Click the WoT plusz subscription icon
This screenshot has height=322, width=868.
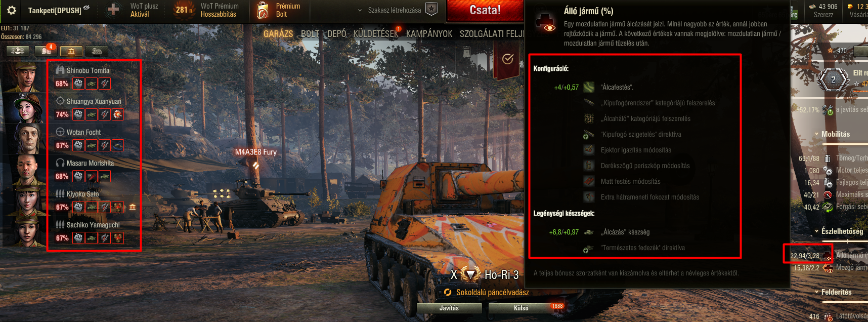114,10
